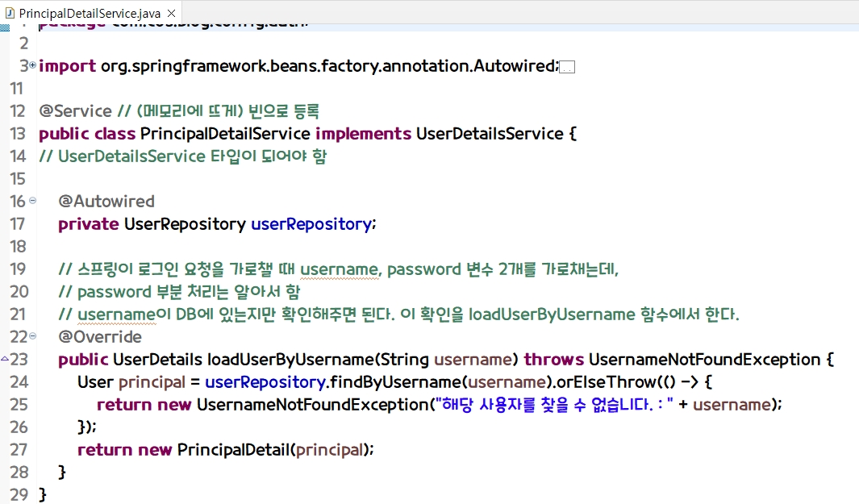Click the userRepository field name on line 17

[x=311, y=224]
